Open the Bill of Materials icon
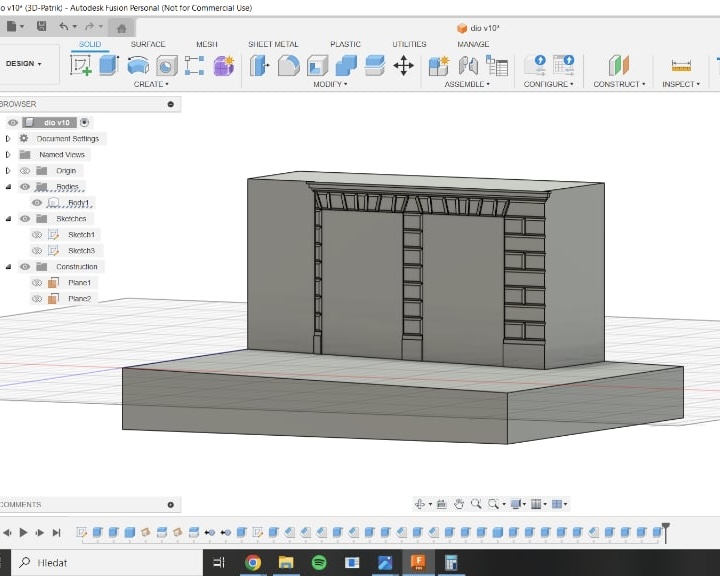Viewport: 720px width, 576px height. coord(497,65)
